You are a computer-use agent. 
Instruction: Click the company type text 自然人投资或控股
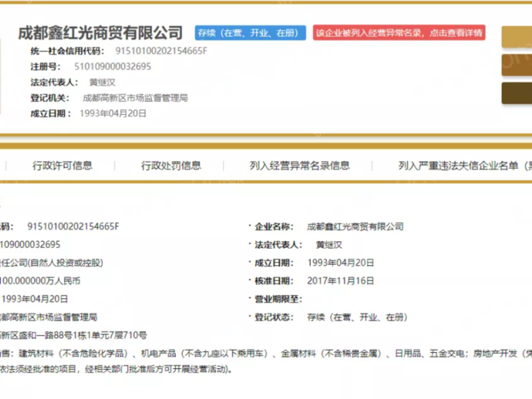[65, 263]
